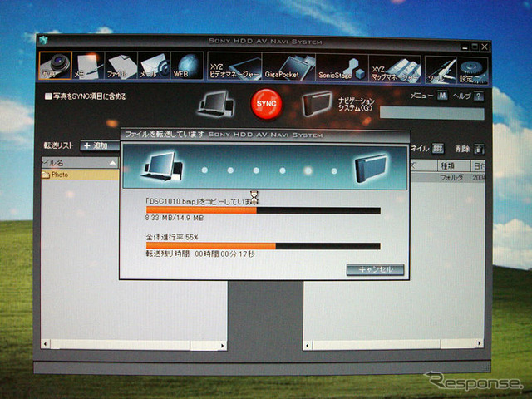
Task: Open the ツール (Tools) icon
Action: [x=441, y=70]
